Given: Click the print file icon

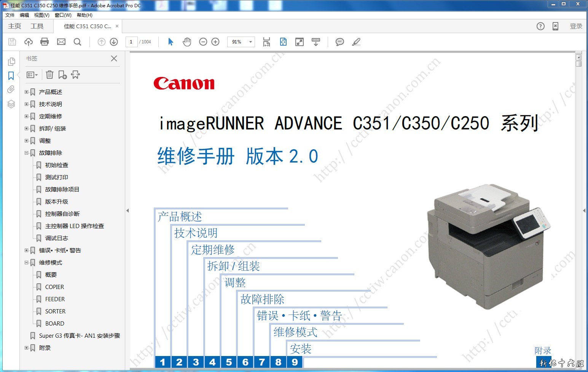Looking at the screenshot, I should point(45,42).
